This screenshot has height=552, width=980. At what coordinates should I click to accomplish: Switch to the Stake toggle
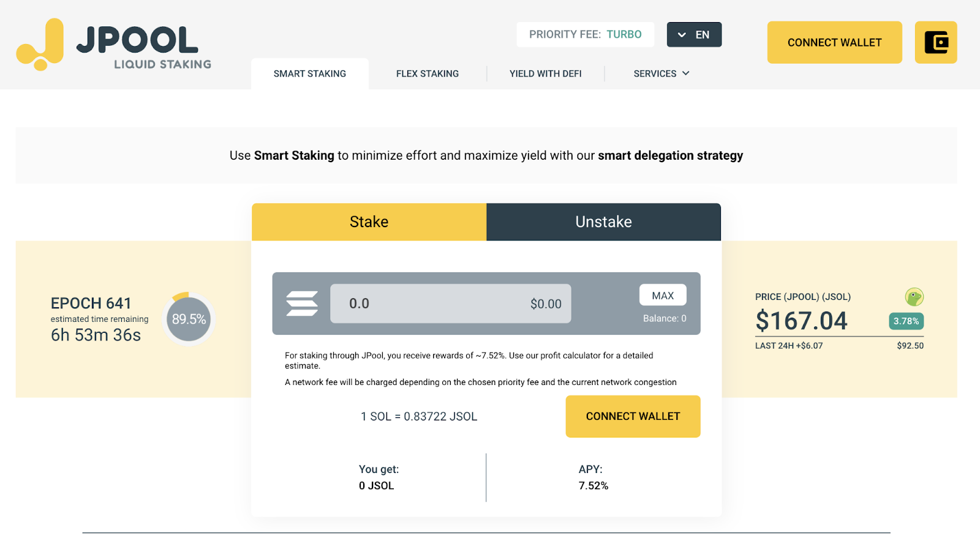coord(369,222)
